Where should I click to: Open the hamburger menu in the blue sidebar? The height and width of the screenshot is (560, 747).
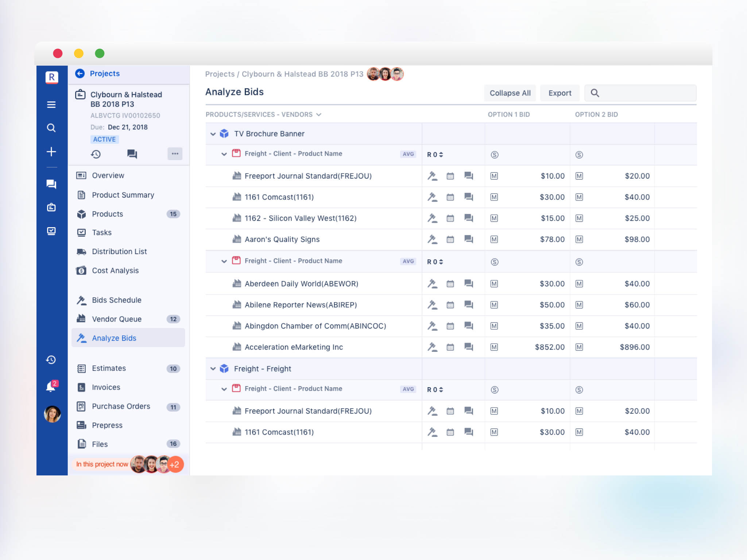coord(51,105)
